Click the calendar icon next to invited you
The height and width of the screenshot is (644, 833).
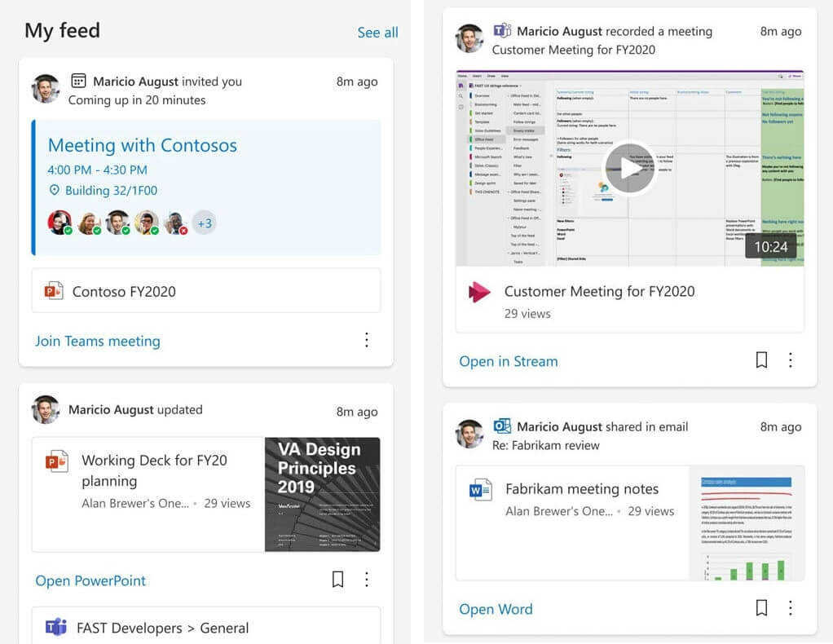(78, 81)
